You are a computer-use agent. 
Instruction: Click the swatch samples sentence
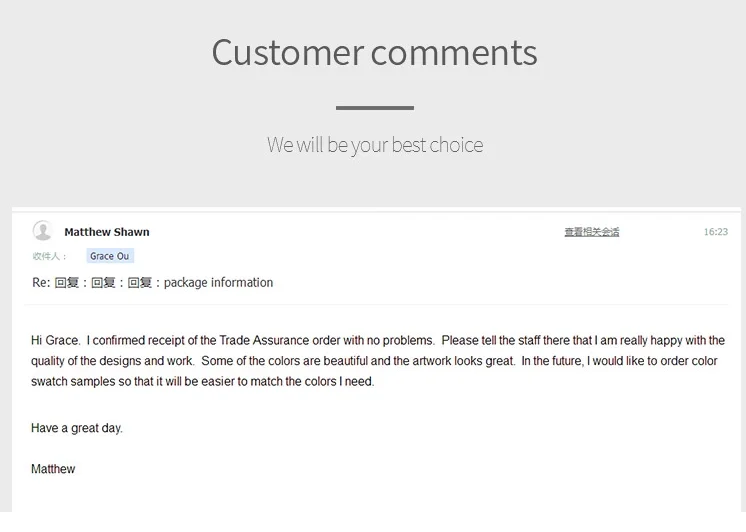coord(203,382)
